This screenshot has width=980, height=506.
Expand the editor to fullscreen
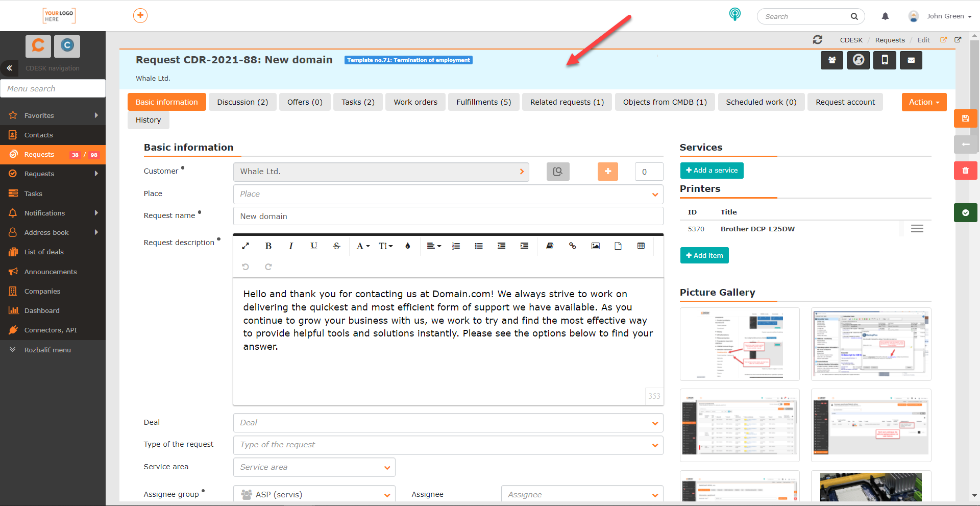(x=246, y=246)
